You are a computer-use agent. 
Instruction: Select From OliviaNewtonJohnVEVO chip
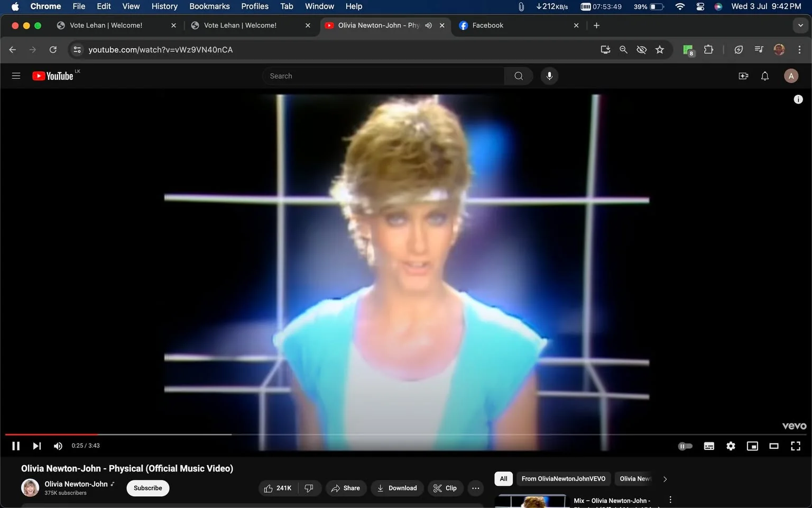[x=564, y=478]
